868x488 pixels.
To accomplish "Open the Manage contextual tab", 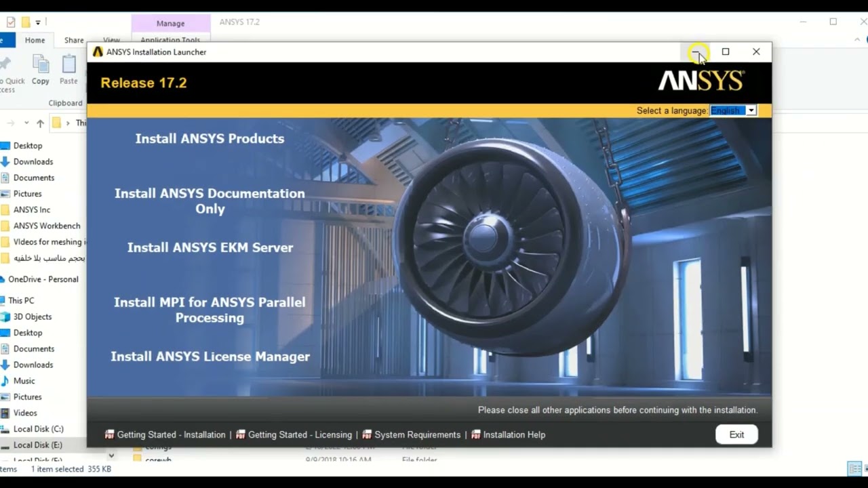I will point(170,23).
